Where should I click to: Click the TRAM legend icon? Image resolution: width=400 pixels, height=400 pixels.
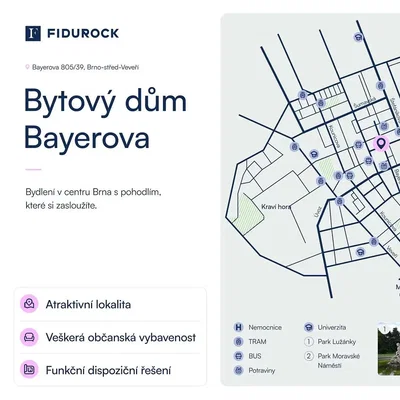pyautogui.click(x=238, y=342)
